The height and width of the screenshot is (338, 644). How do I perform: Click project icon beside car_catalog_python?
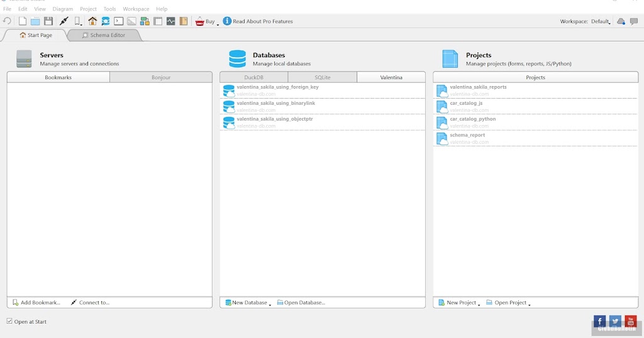pos(442,123)
